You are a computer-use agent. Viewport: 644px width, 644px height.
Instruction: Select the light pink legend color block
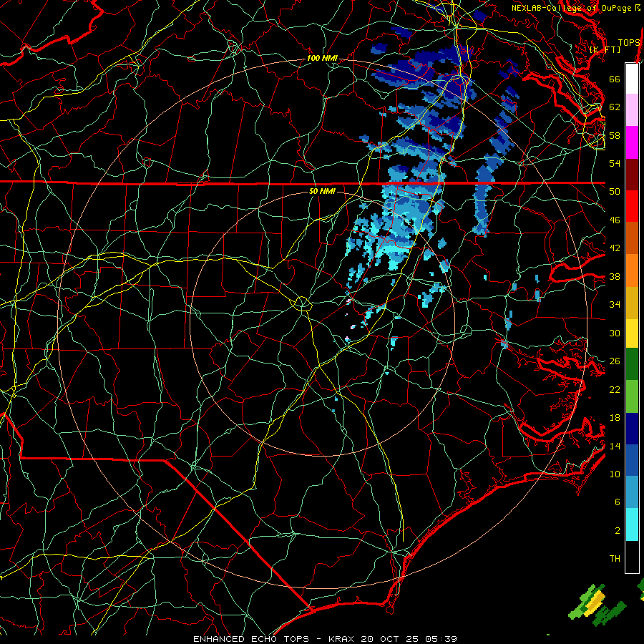(x=632, y=110)
